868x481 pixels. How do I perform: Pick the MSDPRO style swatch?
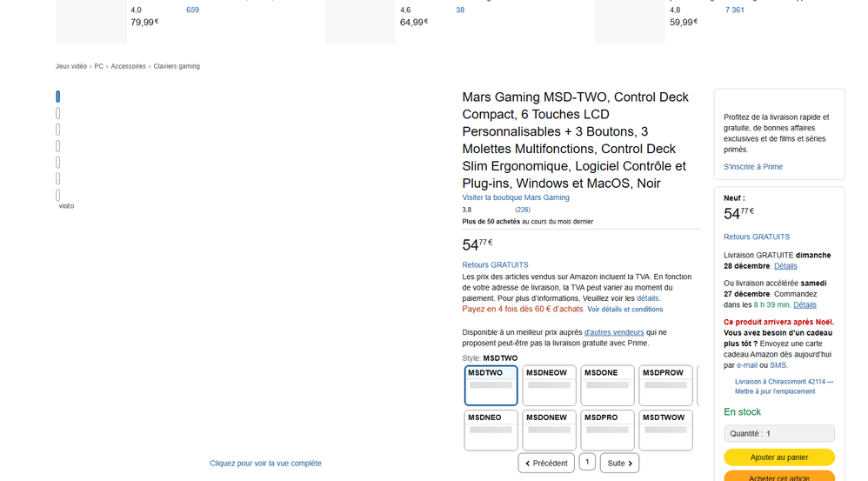607,430
